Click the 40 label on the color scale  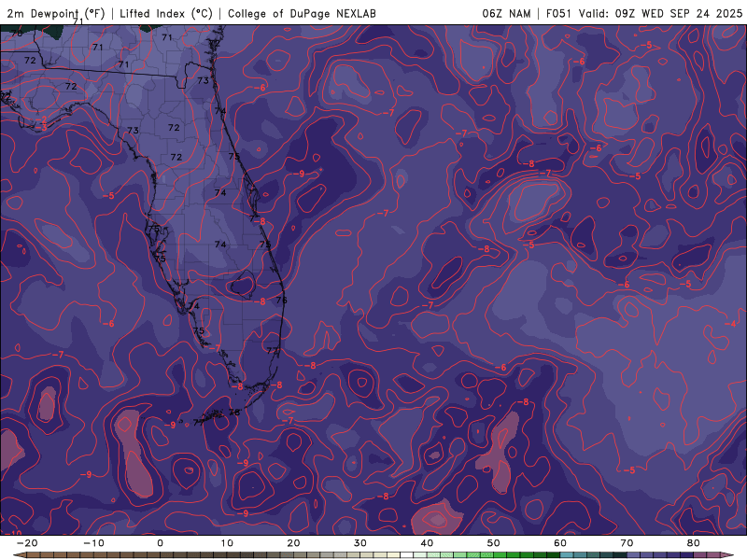(x=427, y=543)
